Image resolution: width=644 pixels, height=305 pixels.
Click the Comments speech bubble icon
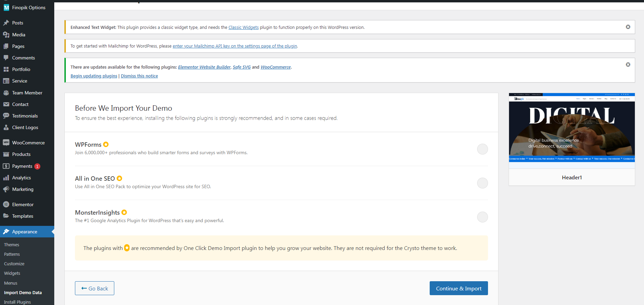point(6,58)
